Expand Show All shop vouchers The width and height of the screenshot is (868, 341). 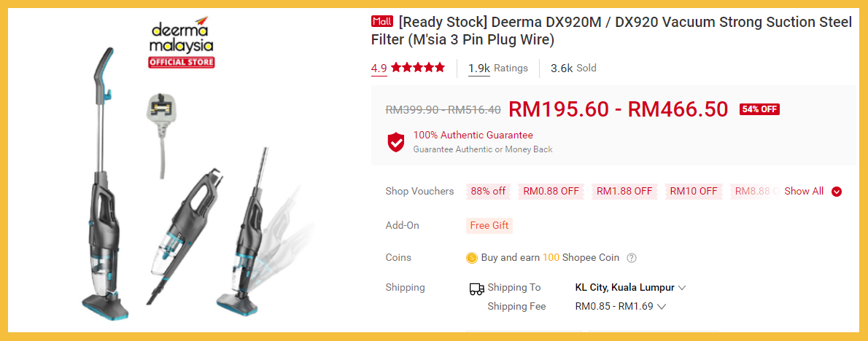pos(813,191)
